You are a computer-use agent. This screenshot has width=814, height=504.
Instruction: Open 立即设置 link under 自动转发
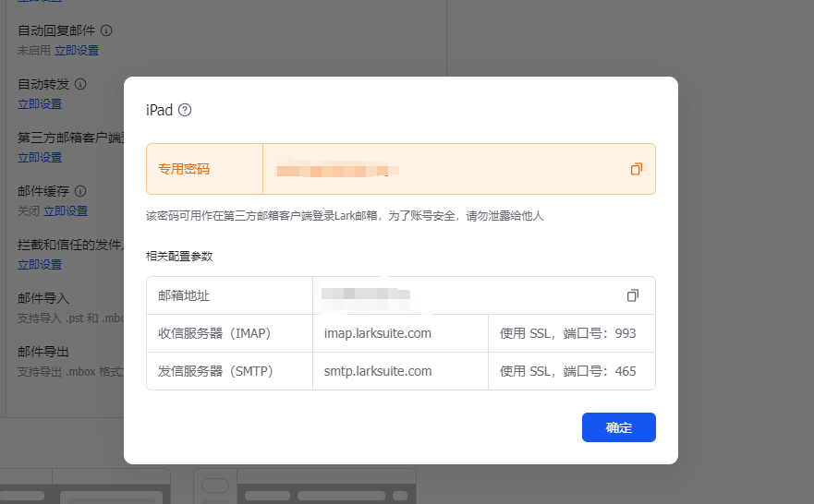pos(40,104)
